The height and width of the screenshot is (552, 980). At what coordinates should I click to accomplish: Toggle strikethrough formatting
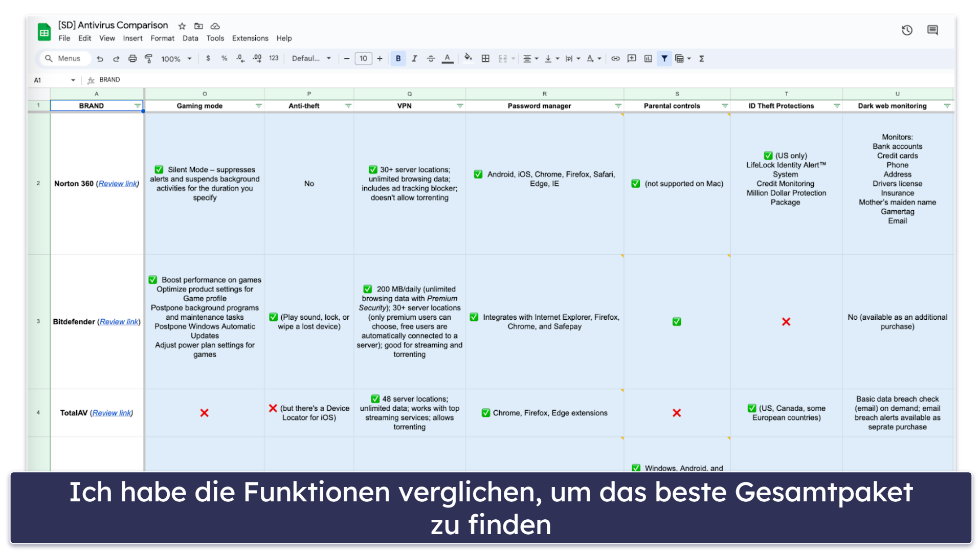click(431, 58)
